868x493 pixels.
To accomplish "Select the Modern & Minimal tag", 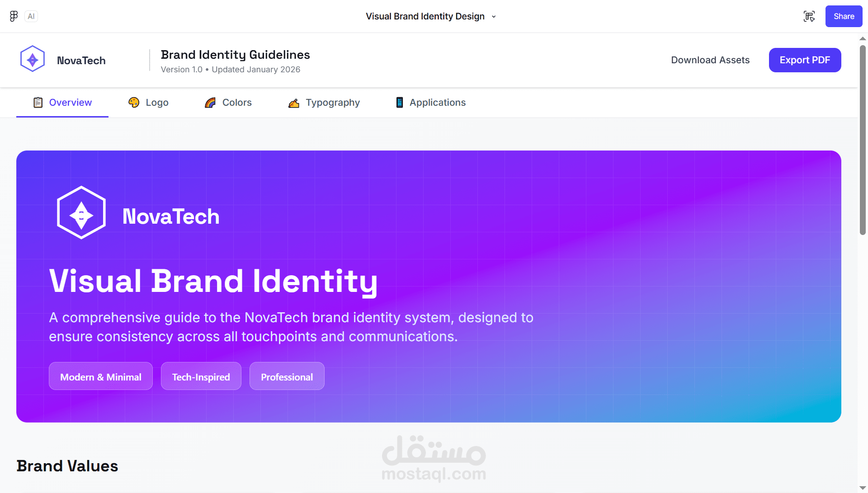I will tap(101, 376).
